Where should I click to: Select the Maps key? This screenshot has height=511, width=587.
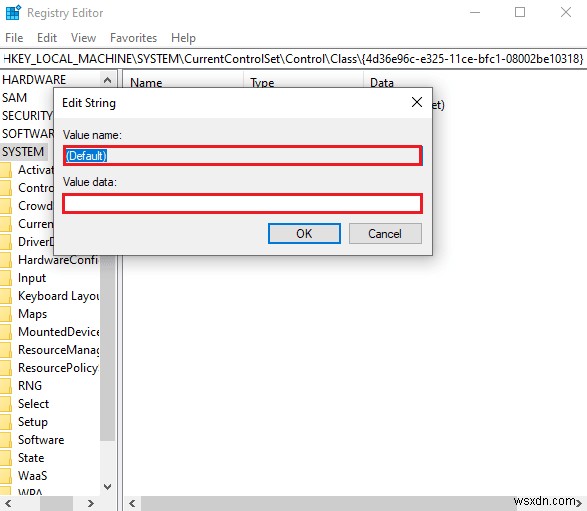pyautogui.click(x=32, y=314)
